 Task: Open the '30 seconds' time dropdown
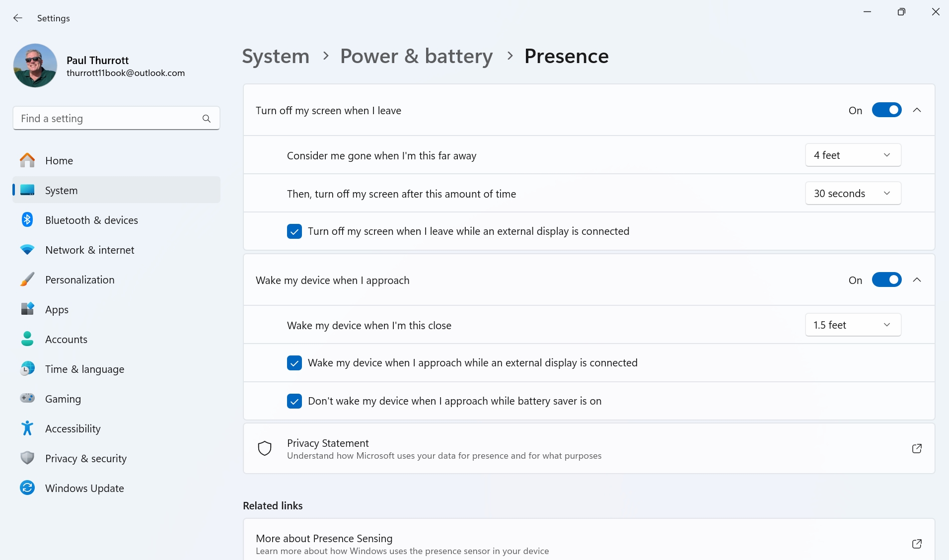pyautogui.click(x=853, y=194)
